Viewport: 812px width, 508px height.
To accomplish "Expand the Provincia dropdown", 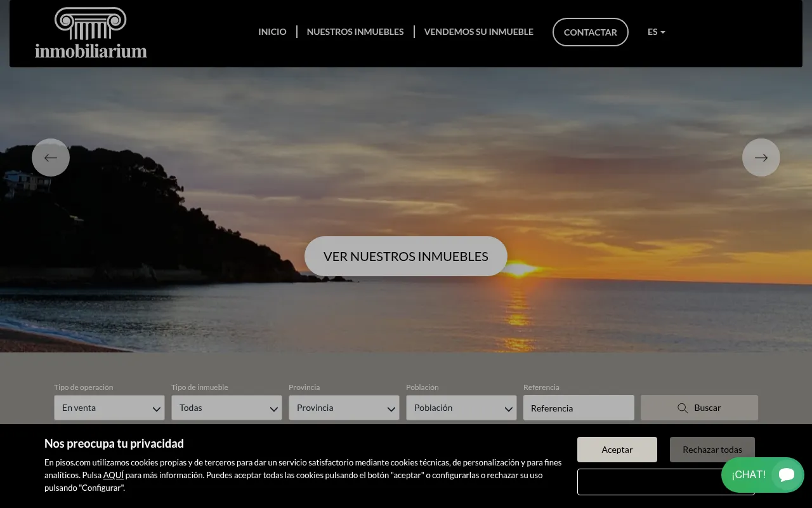I will (344, 408).
